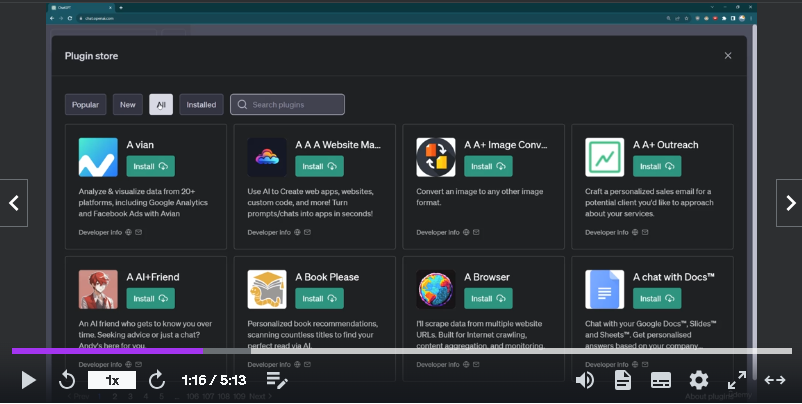Skip forward a few seconds

(157, 380)
